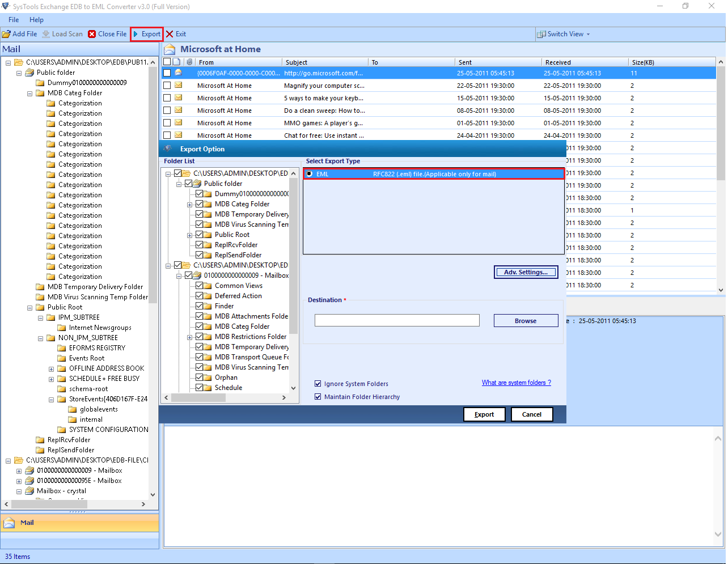Screen dimensions: 728x564
Task: Collapse the 0100000000000009 - Mailbox node in Folder List
Action: pyautogui.click(x=179, y=276)
